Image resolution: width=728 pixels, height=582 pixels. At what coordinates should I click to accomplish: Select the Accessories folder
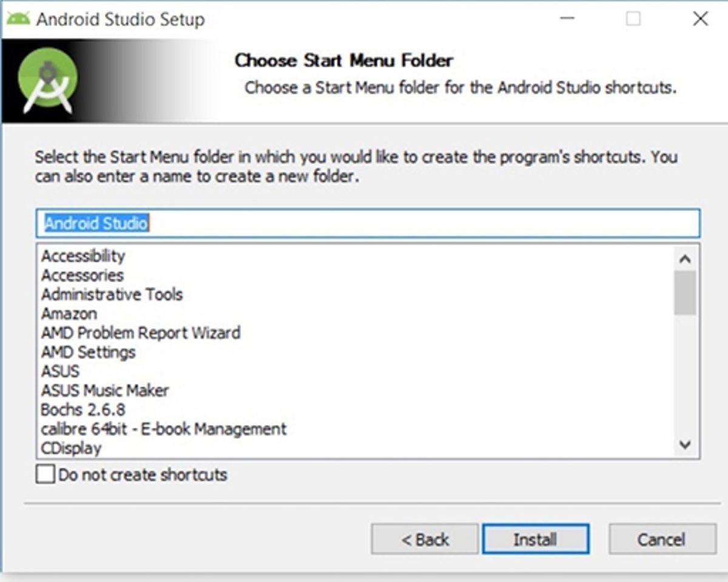click(x=81, y=276)
